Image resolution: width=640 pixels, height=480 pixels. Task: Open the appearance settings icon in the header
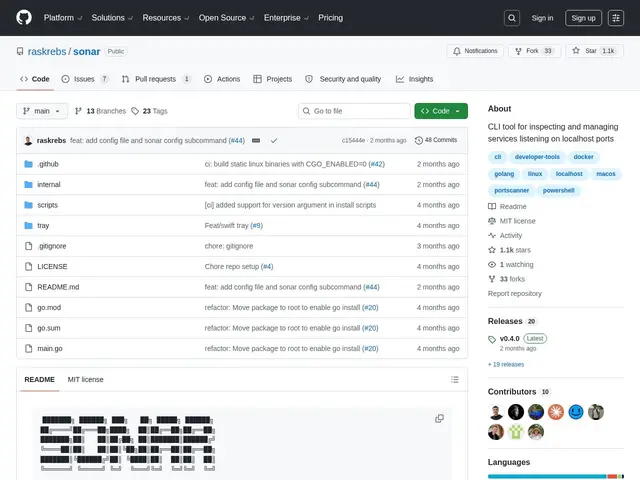(x=616, y=18)
